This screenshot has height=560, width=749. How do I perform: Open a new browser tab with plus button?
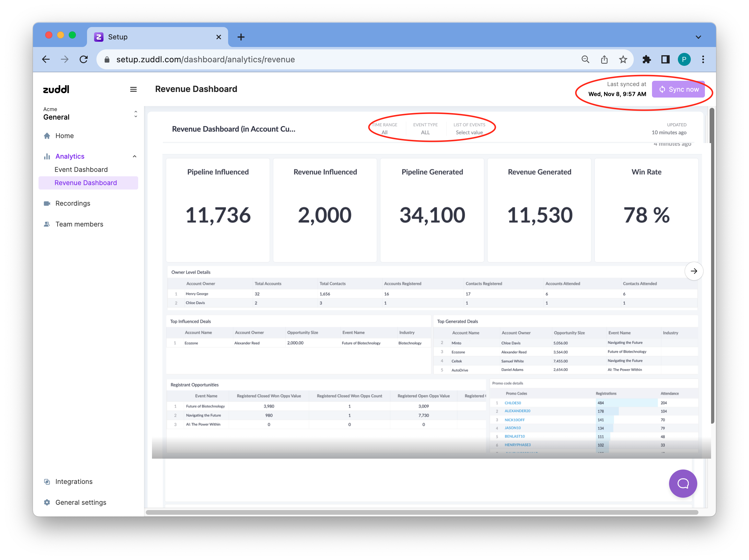point(241,37)
